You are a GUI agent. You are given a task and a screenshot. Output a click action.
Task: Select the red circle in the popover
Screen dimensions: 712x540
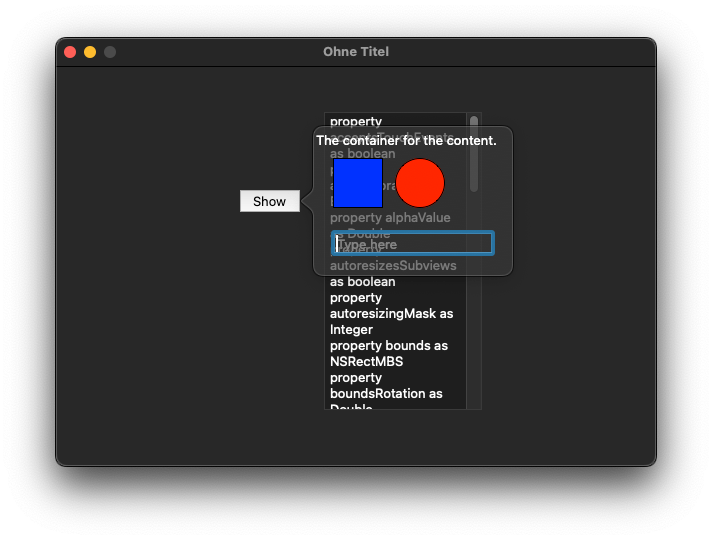[x=420, y=183]
